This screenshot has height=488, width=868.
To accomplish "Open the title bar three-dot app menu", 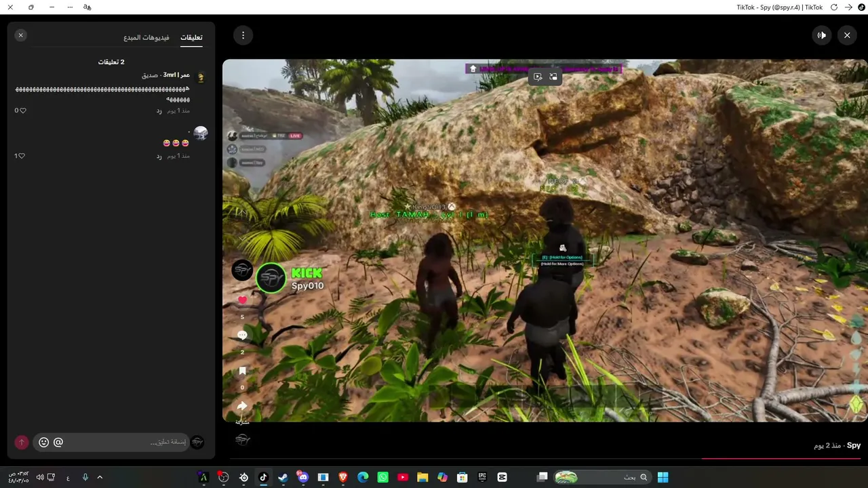I will 71,7.
